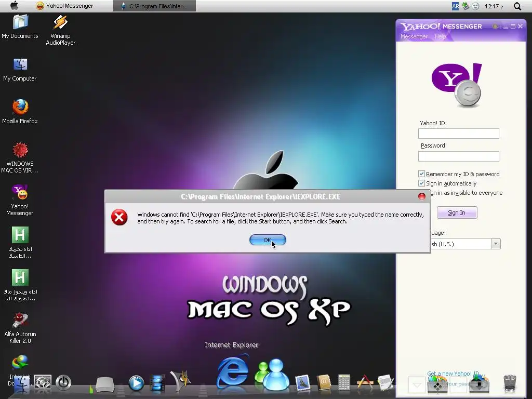Click the Get a new Yahoo! ID link
Image resolution: width=532 pixels, height=399 pixels.
[456, 373]
